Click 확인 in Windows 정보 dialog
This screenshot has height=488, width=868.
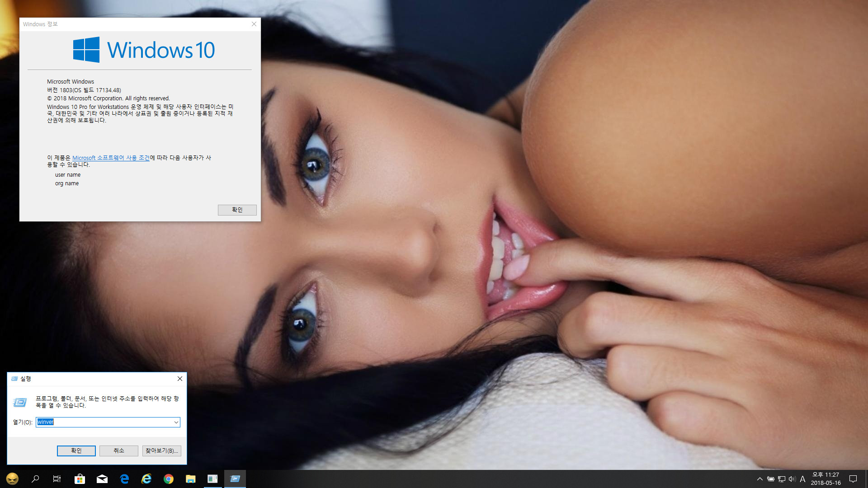[237, 210]
